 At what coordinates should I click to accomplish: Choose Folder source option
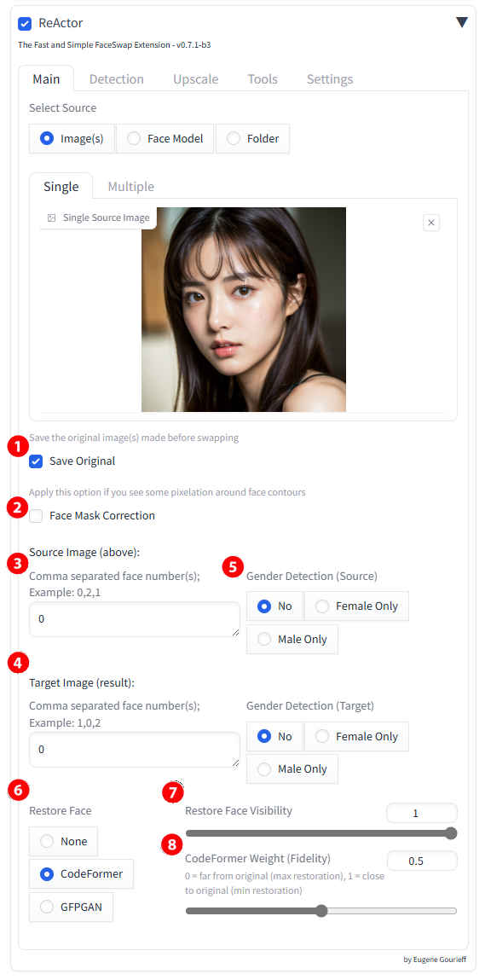(252, 138)
